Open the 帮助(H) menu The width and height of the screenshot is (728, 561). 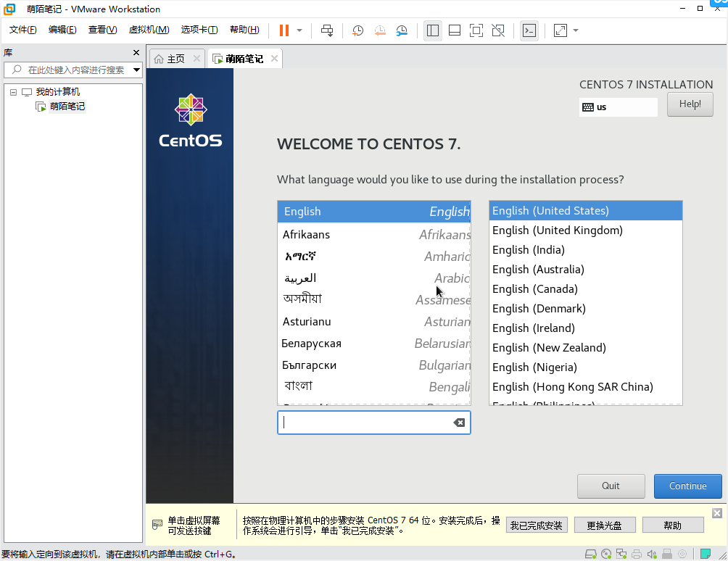pos(244,30)
